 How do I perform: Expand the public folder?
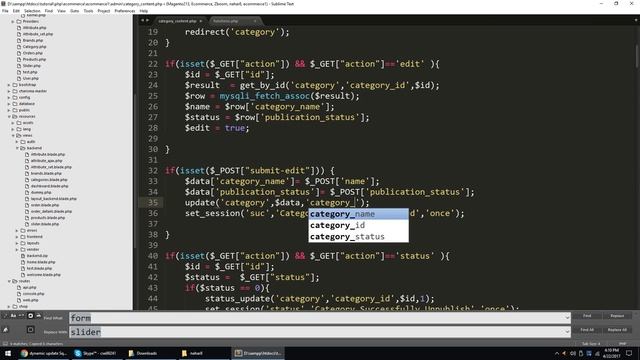[x=9, y=110]
